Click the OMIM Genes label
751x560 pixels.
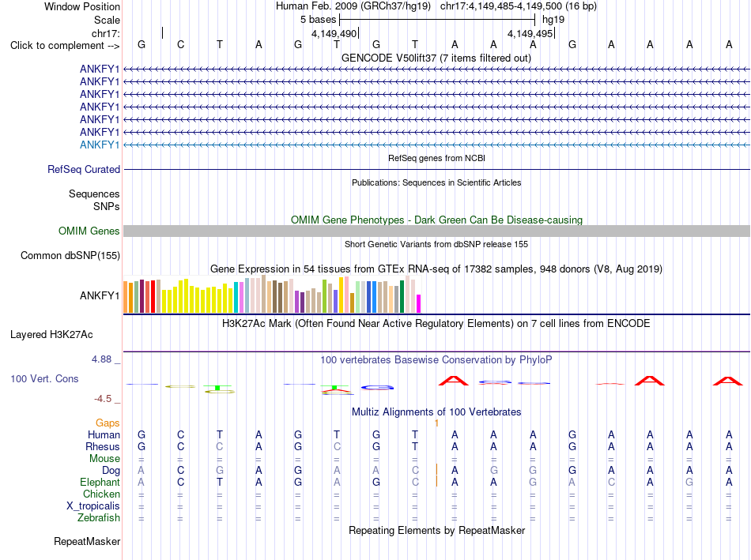(89, 231)
